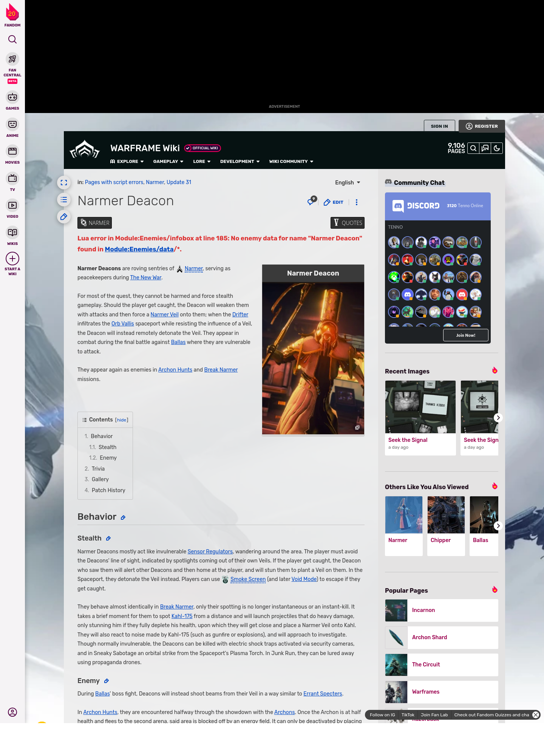Click Join Now on Discord widget
This screenshot has width=544, height=756.
[465, 335]
